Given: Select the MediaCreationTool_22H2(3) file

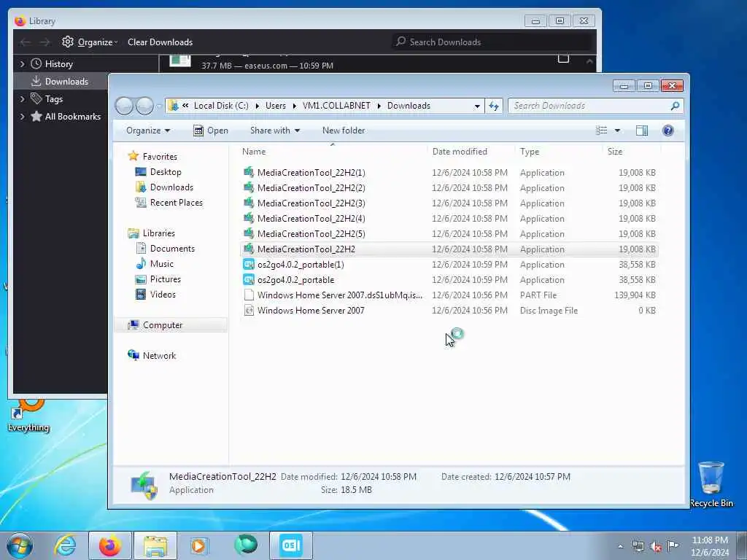Looking at the screenshot, I should pos(449,203).
